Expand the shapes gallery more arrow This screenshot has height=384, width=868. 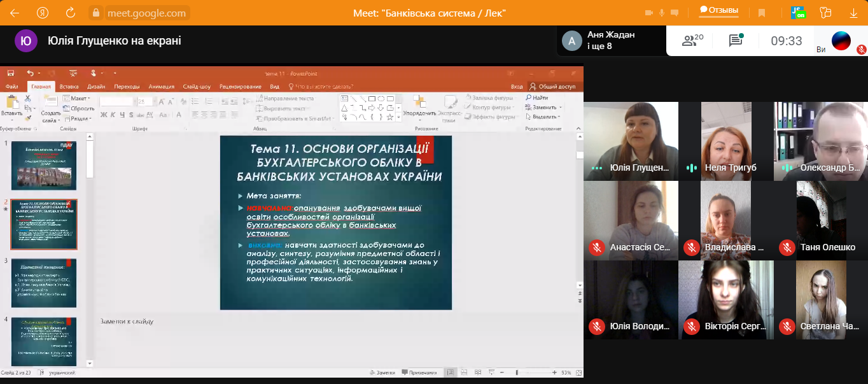tap(399, 118)
